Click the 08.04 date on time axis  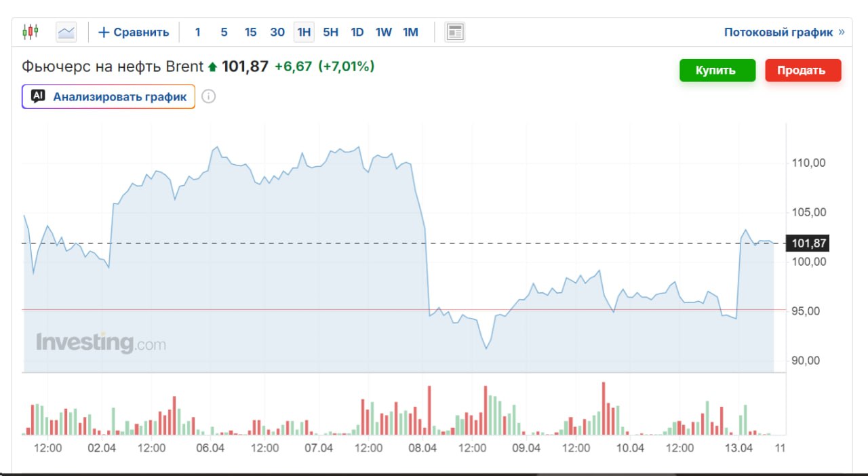pyautogui.click(x=422, y=448)
